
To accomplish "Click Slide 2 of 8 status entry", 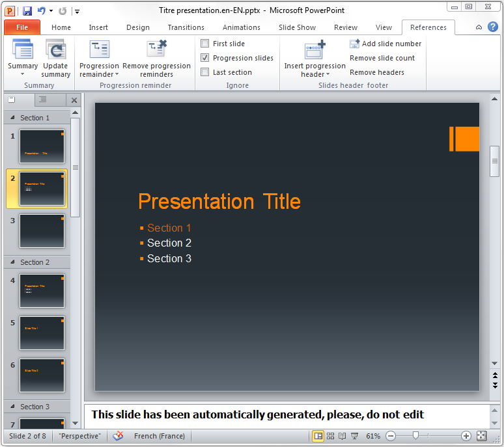I will [x=27, y=436].
